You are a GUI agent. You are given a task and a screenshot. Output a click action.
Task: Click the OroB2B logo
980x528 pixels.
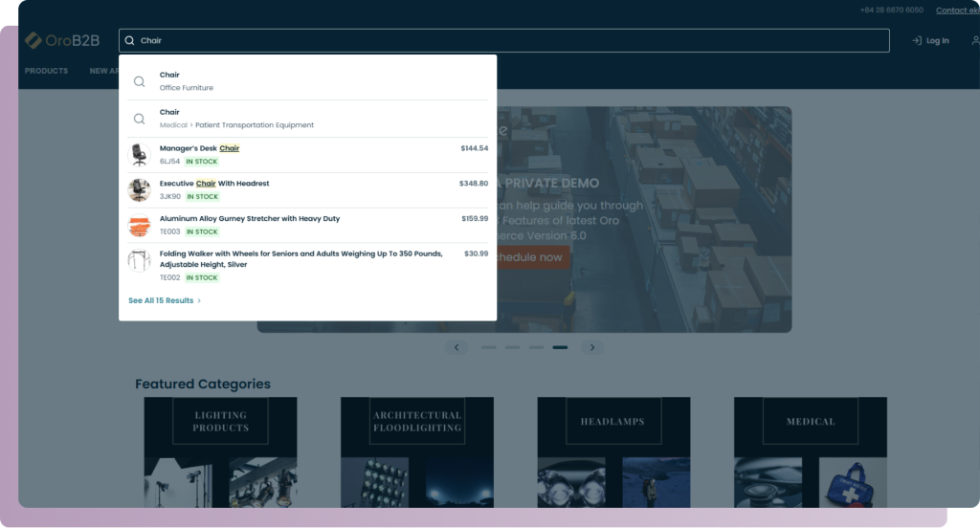62,40
